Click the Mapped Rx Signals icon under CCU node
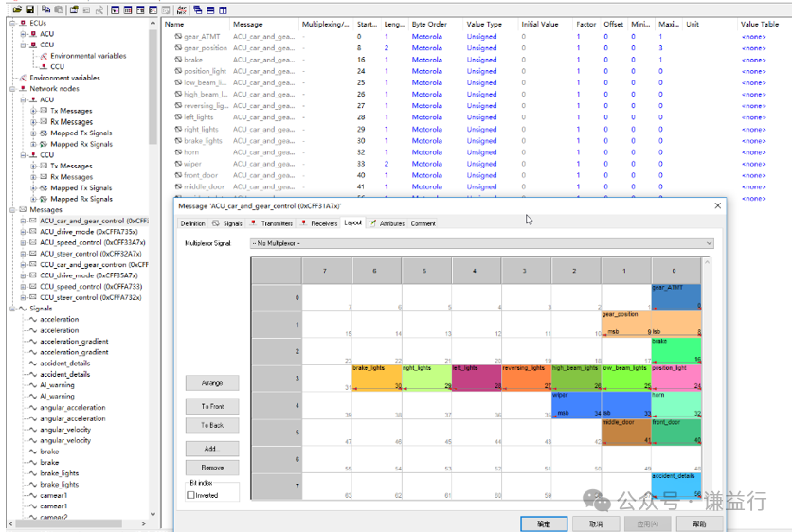Viewport: 792px width, 532px height. click(x=44, y=199)
